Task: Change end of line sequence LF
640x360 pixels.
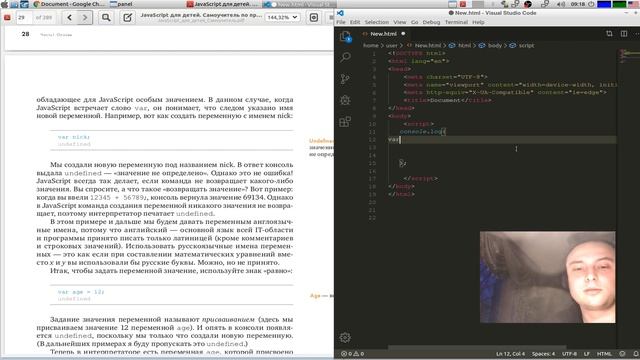Action: pos(587,354)
